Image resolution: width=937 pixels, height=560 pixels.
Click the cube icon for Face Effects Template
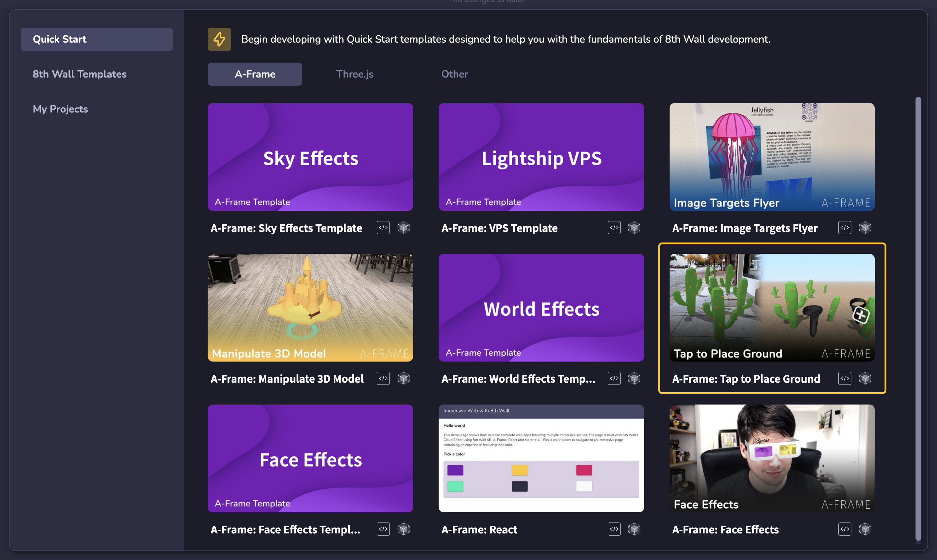click(x=404, y=529)
